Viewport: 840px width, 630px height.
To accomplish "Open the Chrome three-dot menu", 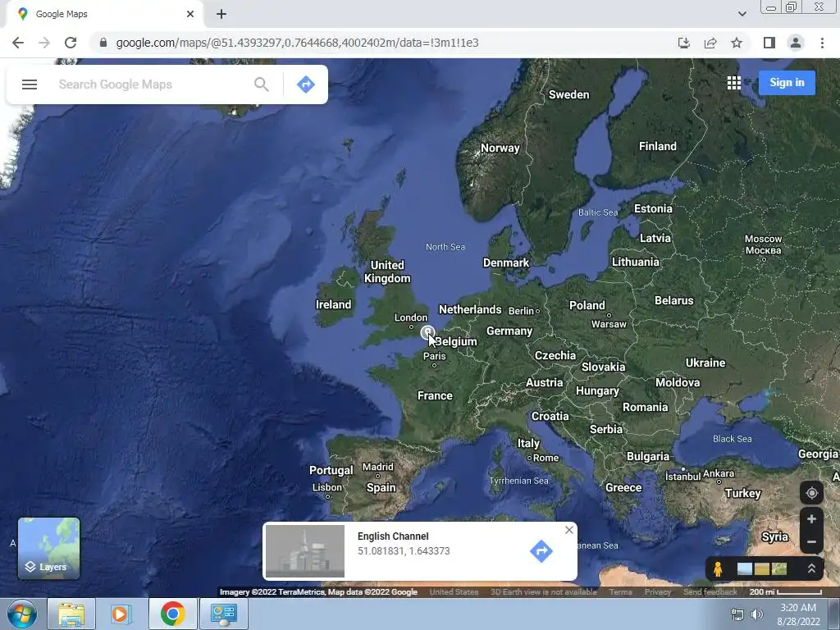I will point(822,43).
